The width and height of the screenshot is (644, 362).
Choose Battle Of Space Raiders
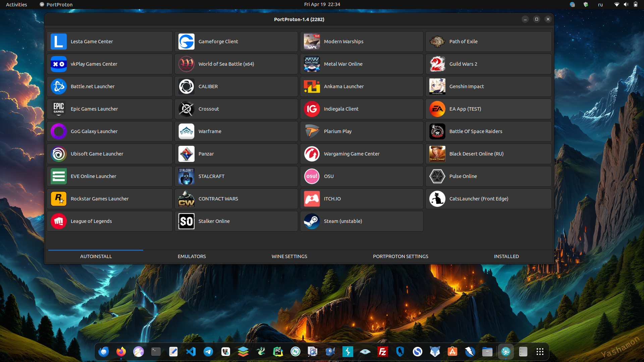click(x=488, y=131)
